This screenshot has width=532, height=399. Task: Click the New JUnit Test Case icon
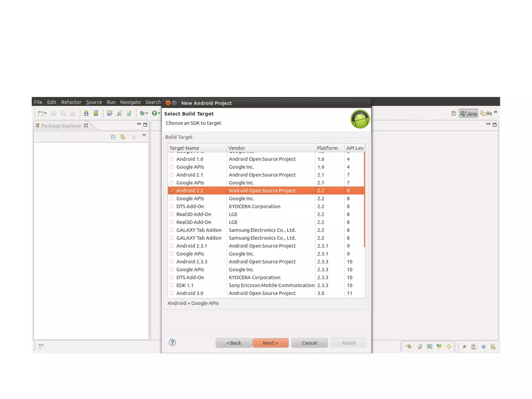[x=119, y=113]
